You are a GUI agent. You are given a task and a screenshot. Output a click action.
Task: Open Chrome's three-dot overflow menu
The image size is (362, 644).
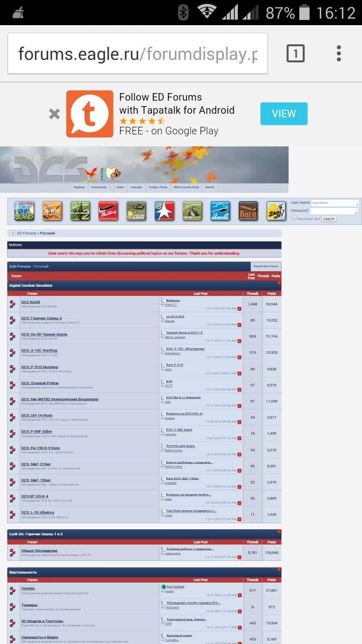tap(339, 53)
